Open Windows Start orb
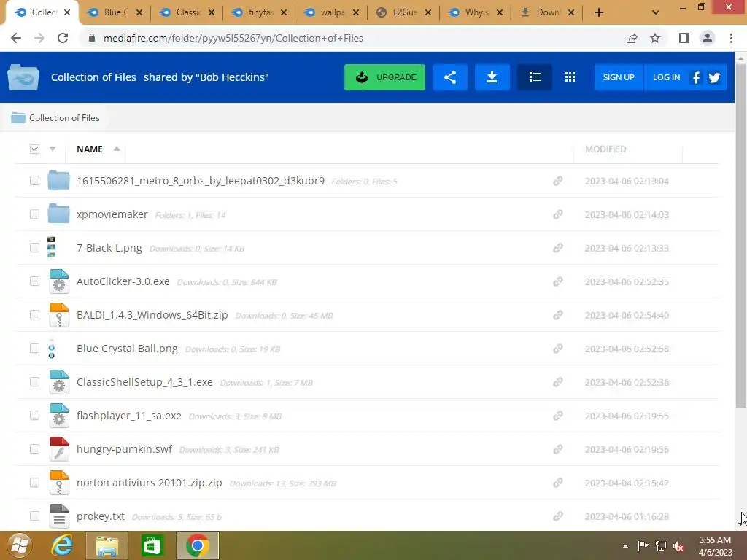 (20, 545)
